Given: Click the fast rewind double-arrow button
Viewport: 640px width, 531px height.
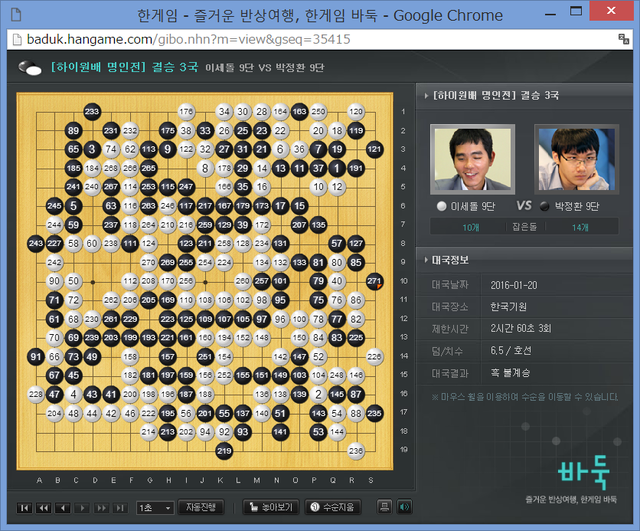Looking at the screenshot, I should [44, 508].
